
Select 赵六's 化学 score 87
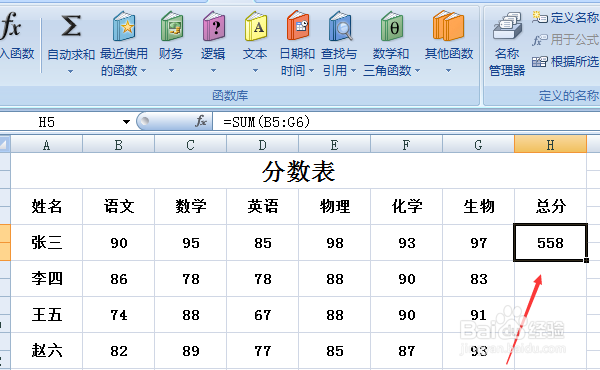click(x=406, y=350)
